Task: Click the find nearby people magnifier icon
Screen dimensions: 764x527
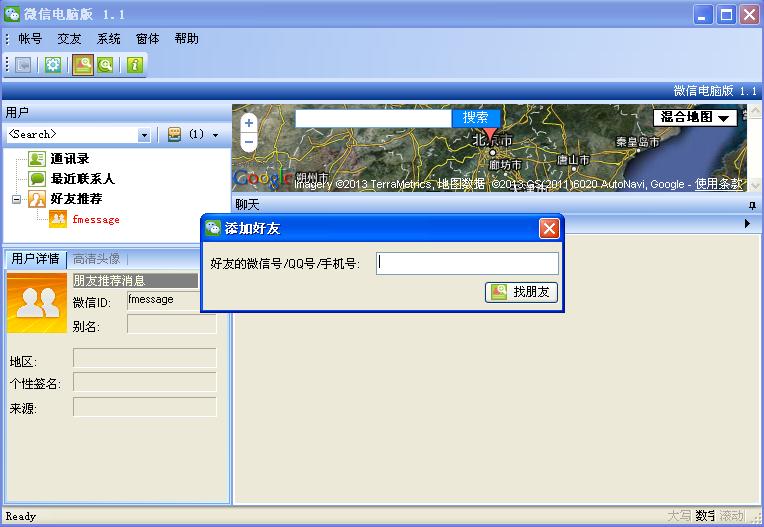Action: click(105, 65)
